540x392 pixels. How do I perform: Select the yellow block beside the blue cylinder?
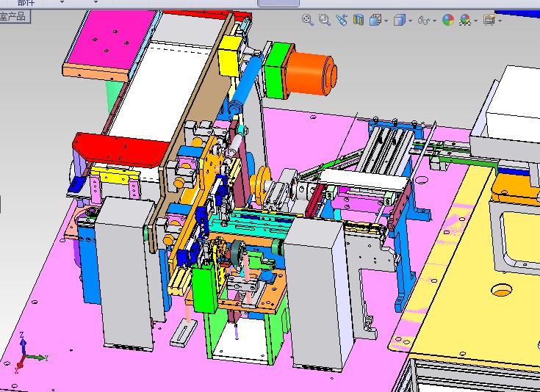pyautogui.click(x=231, y=55)
